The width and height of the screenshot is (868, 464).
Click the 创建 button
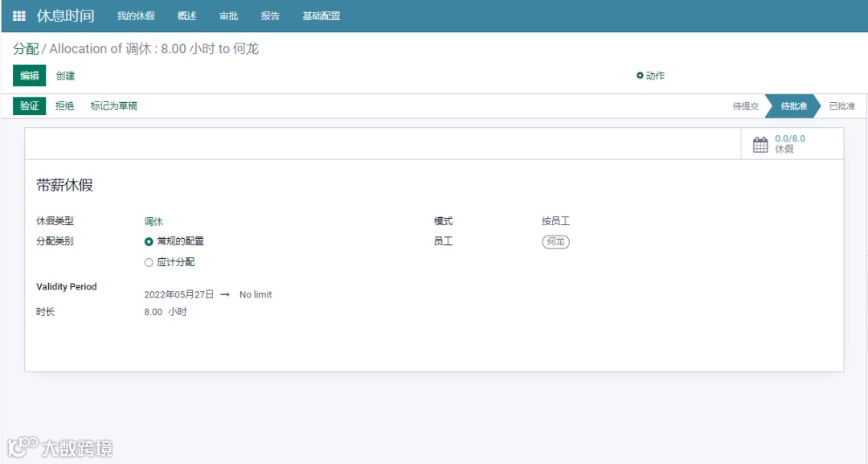point(65,76)
